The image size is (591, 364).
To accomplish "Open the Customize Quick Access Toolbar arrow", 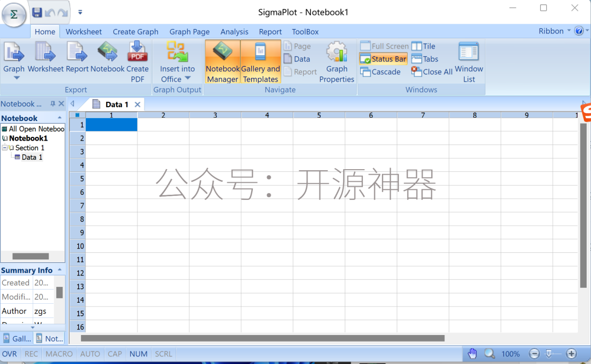I will point(80,13).
